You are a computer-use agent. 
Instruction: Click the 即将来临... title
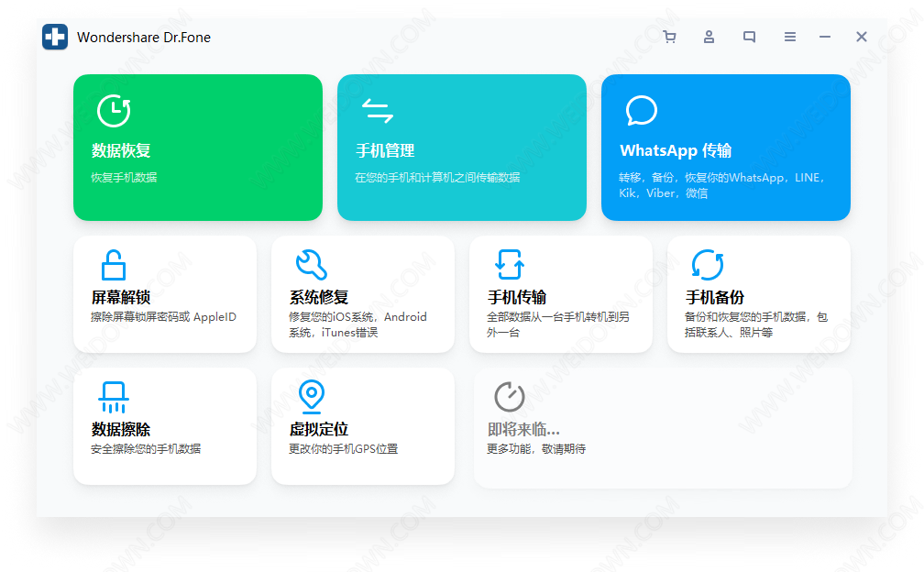pyautogui.click(x=523, y=429)
